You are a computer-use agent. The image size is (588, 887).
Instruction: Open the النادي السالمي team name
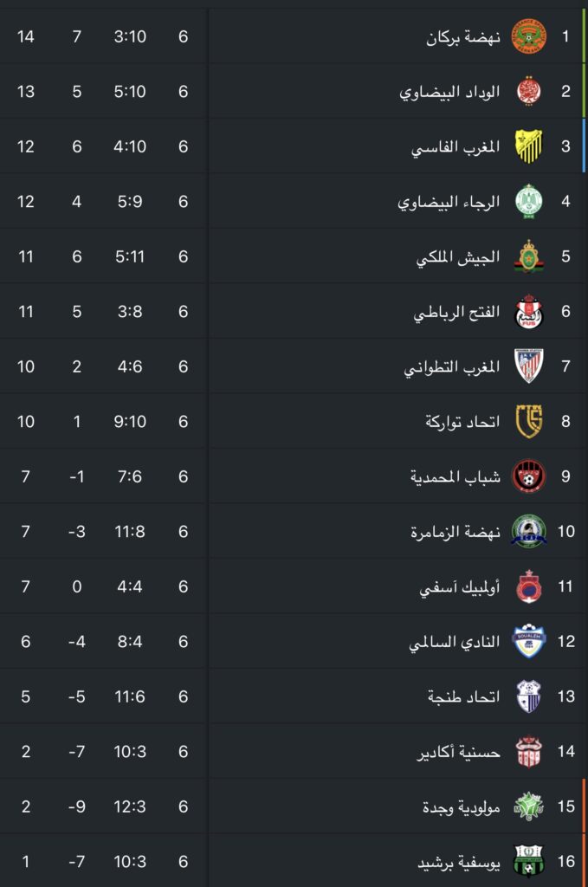click(455, 642)
